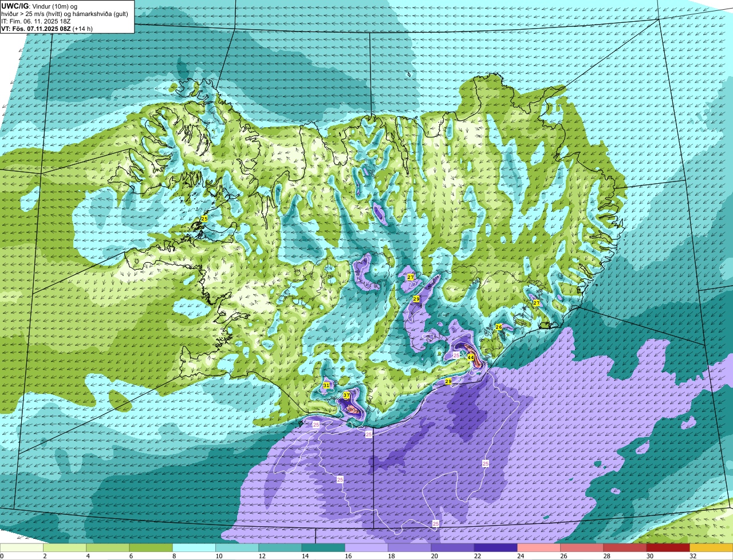The image size is (733, 560).
Task: Click the number 2 on the wind scale
Action: 44,556
